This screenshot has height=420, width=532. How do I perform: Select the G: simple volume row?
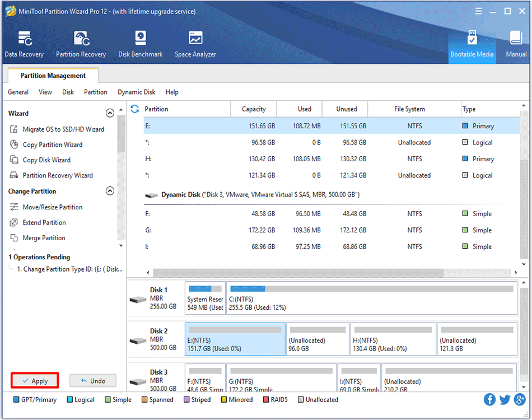coord(332,230)
